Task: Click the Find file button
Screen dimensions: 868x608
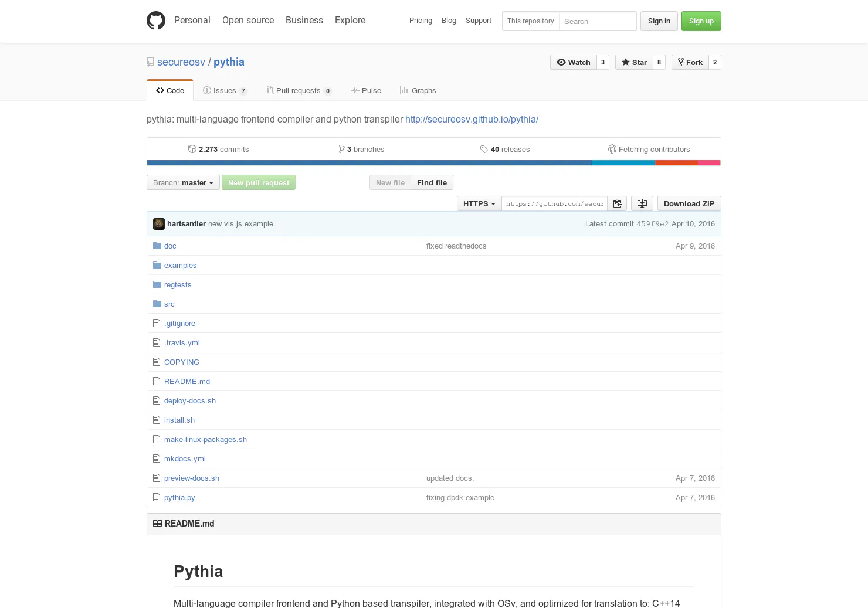Action: click(432, 182)
